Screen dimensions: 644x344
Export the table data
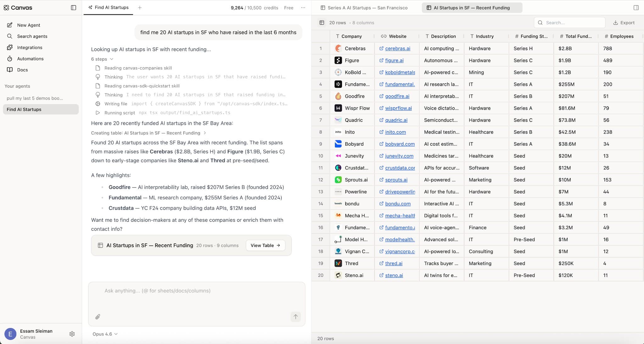(624, 22)
